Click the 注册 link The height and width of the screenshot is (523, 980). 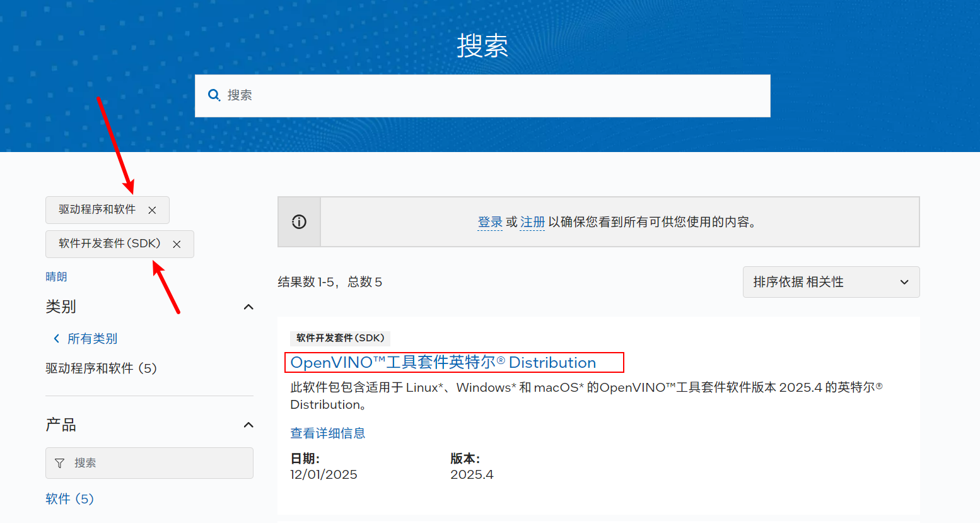click(x=532, y=222)
